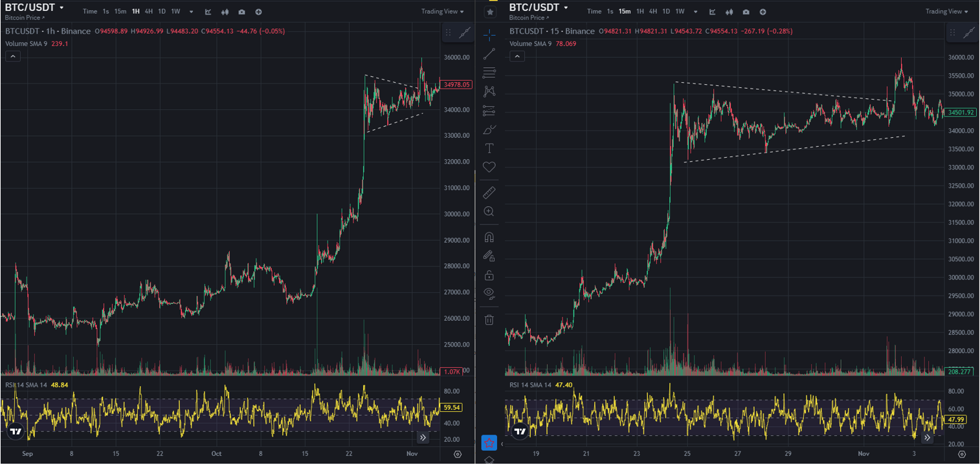Select 4H interval in left chart
980x465 pixels.
(x=149, y=12)
